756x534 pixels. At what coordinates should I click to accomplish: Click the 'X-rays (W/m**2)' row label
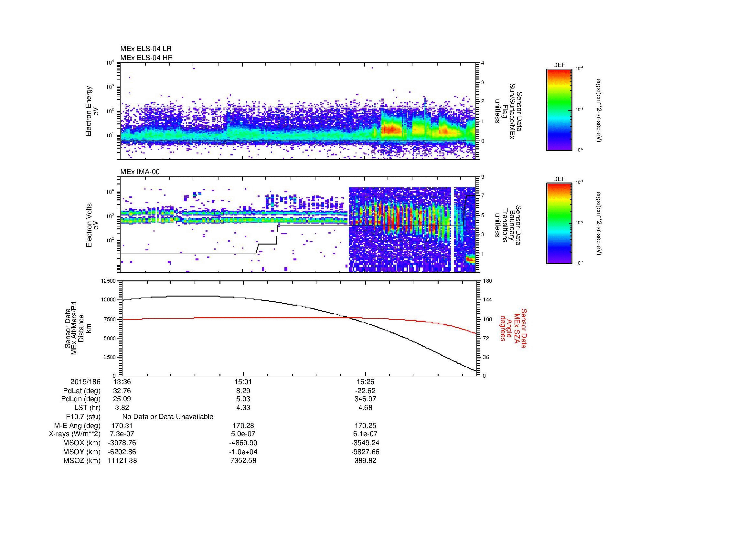[x=75, y=434]
